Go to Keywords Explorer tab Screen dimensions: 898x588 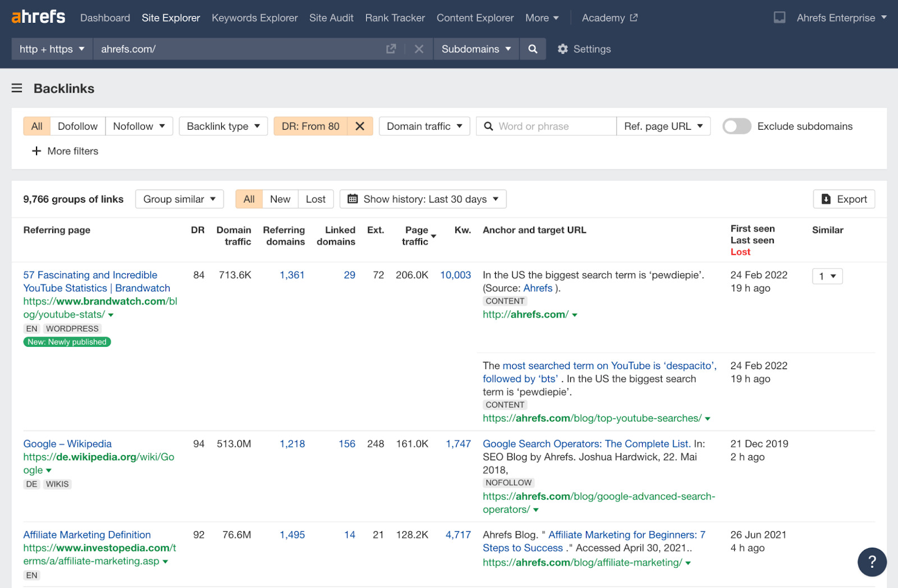coord(254,18)
